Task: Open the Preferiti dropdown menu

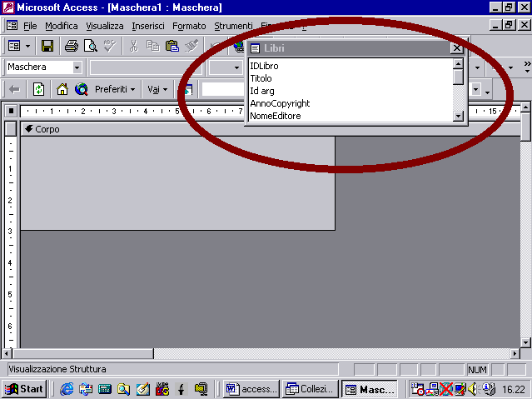Action: click(x=115, y=90)
